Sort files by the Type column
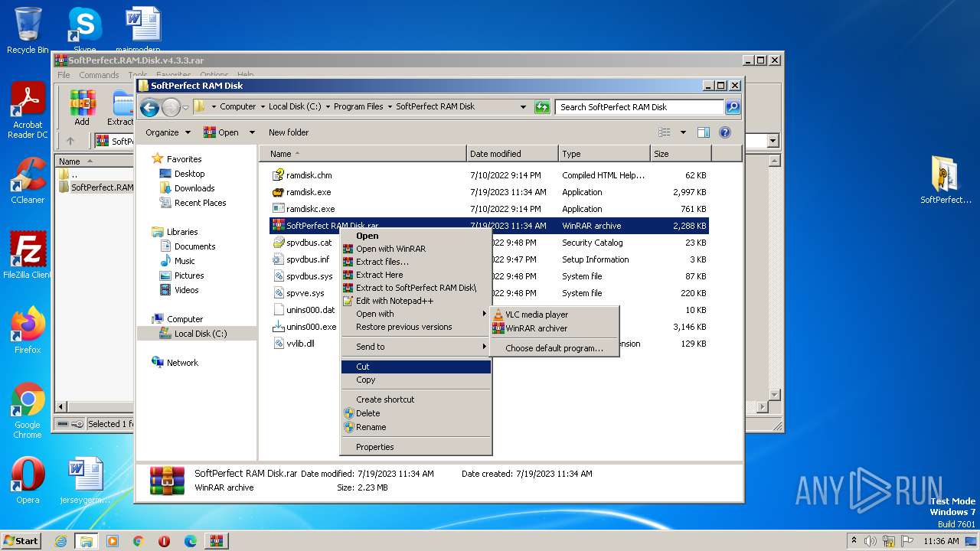Screen dimensions: 980x551 (x=604, y=154)
